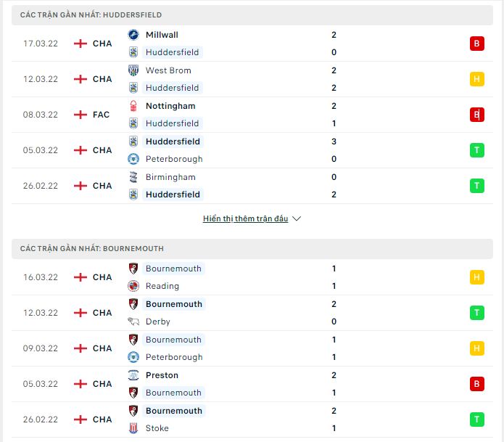
Task: Click the green T badge for Stoke match
Action: [476, 420]
